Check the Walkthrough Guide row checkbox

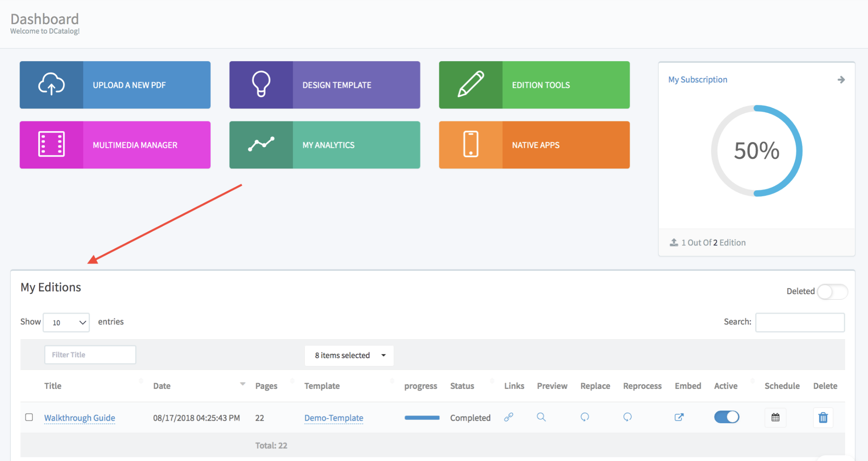pos(29,417)
